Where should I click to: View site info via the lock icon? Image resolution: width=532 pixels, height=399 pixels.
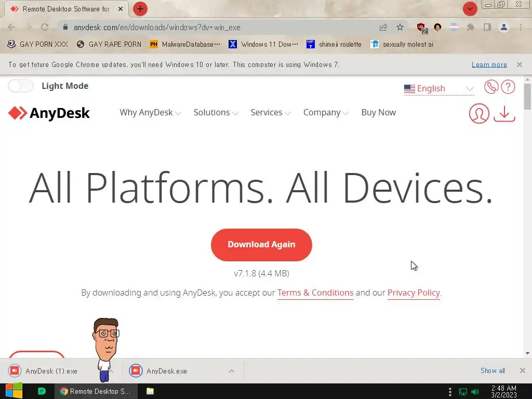pos(65,27)
